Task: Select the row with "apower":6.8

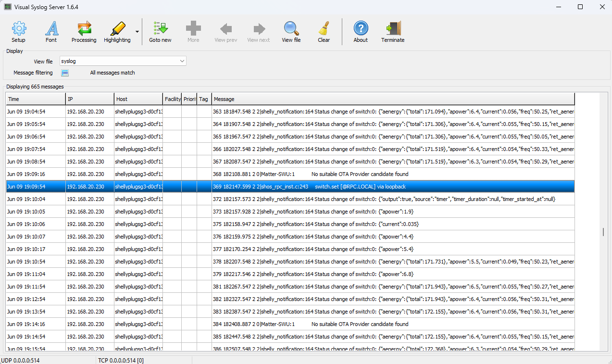Action: [290, 274]
